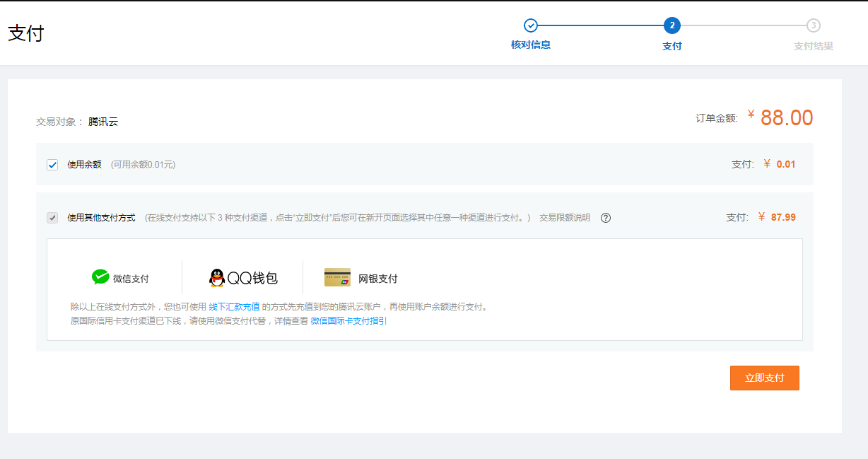The width and height of the screenshot is (868, 459).
Task: Click the 交易对象 label
Action: coord(60,122)
